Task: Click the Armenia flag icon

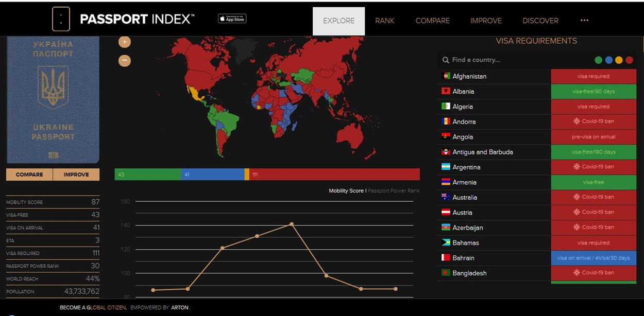Action: [446, 182]
